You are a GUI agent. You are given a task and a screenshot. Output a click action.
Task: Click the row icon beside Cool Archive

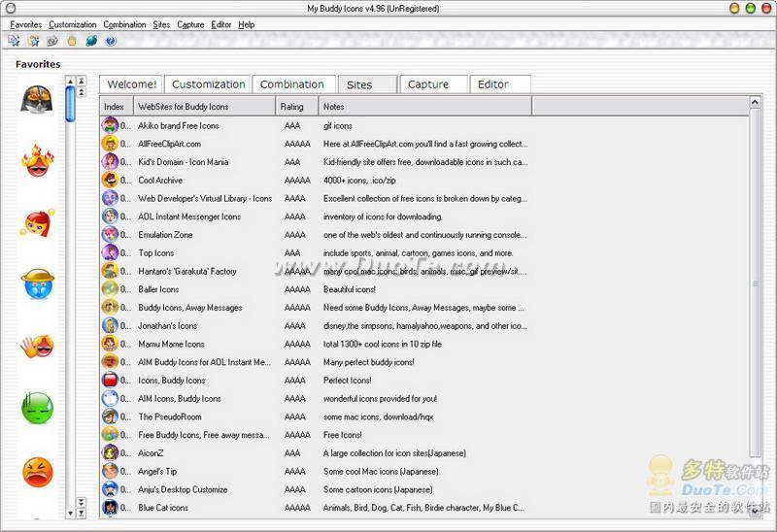(x=110, y=180)
